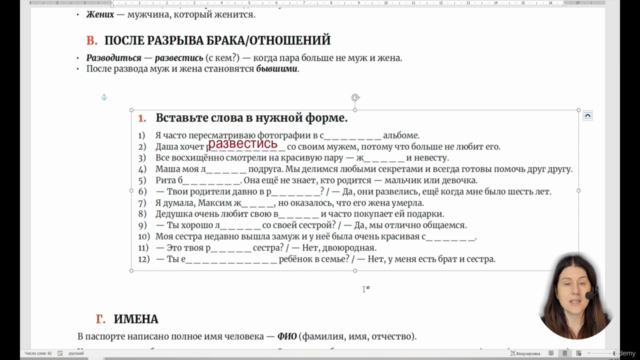This screenshot has width=640, height=360.
Task: Click the bold word 'Жених'
Action: [x=100, y=15]
